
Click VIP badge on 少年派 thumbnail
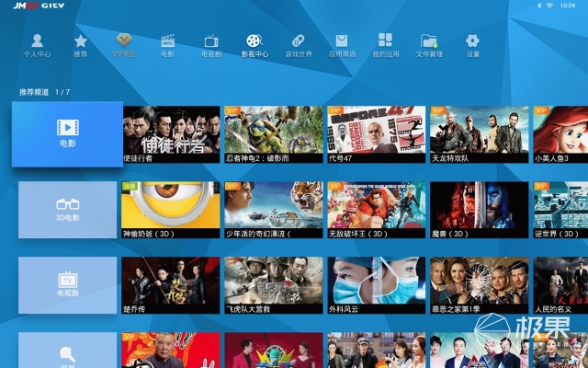pos(232,186)
